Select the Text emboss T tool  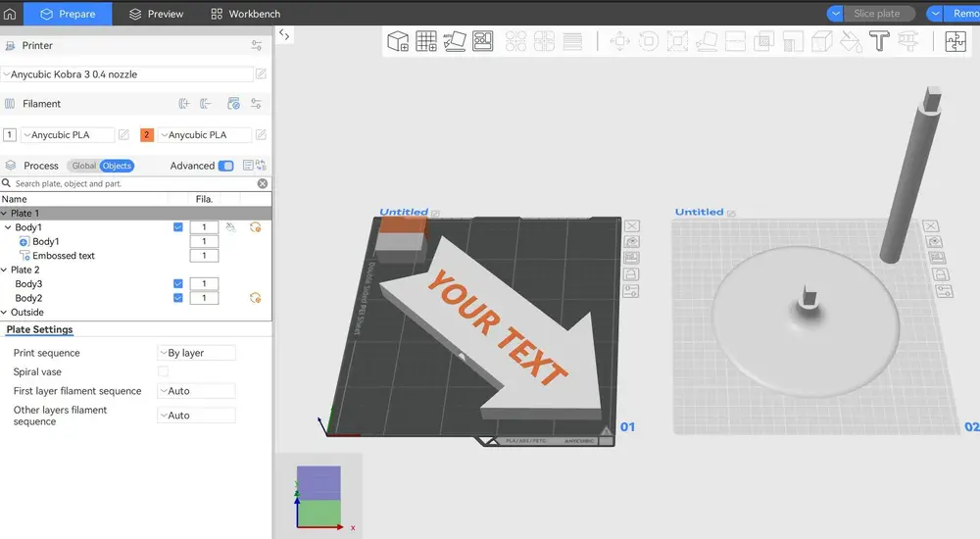[x=879, y=41]
